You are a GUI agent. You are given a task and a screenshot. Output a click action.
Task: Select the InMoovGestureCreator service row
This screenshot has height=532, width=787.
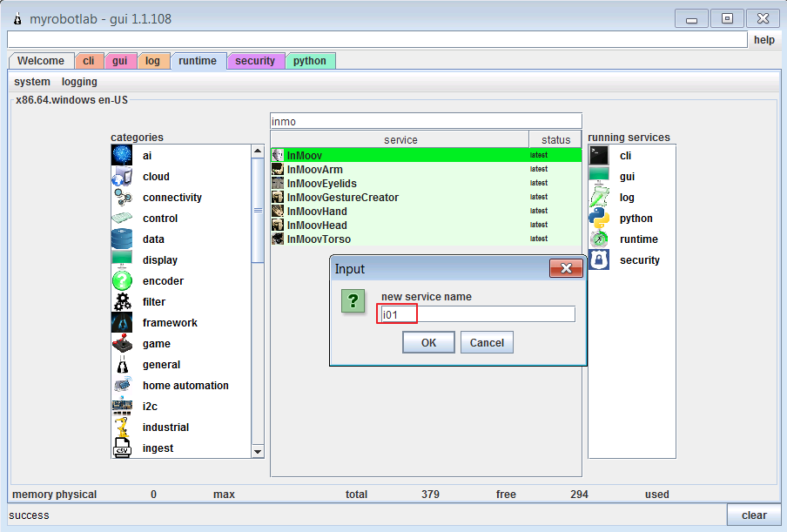426,198
